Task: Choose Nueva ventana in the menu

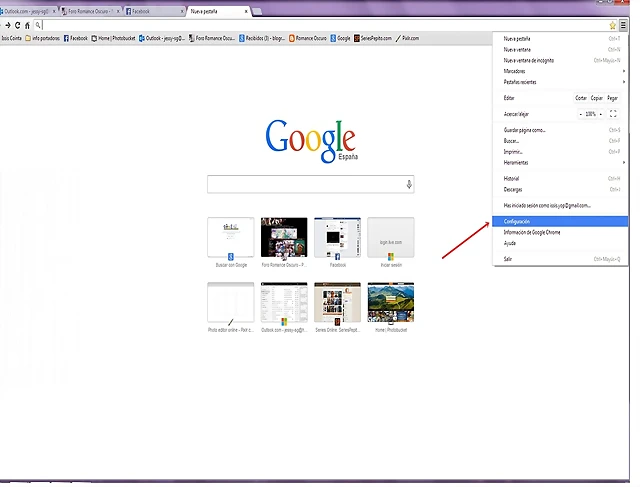Action: [560, 50]
